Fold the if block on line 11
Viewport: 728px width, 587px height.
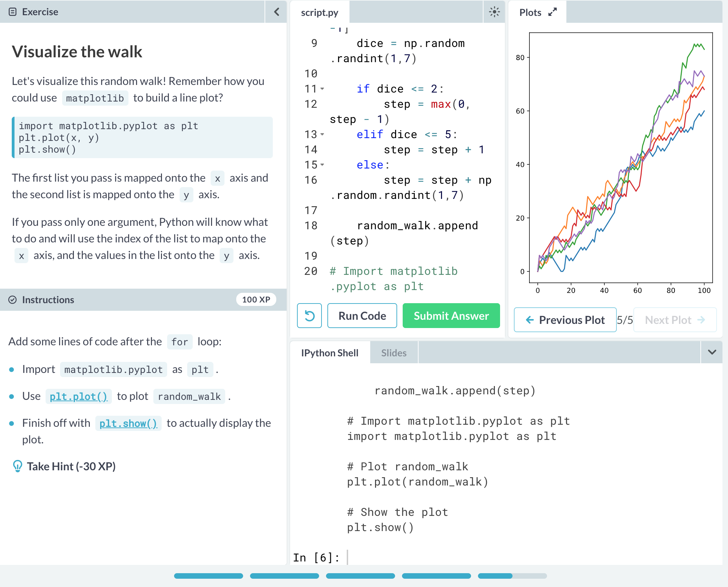point(322,89)
